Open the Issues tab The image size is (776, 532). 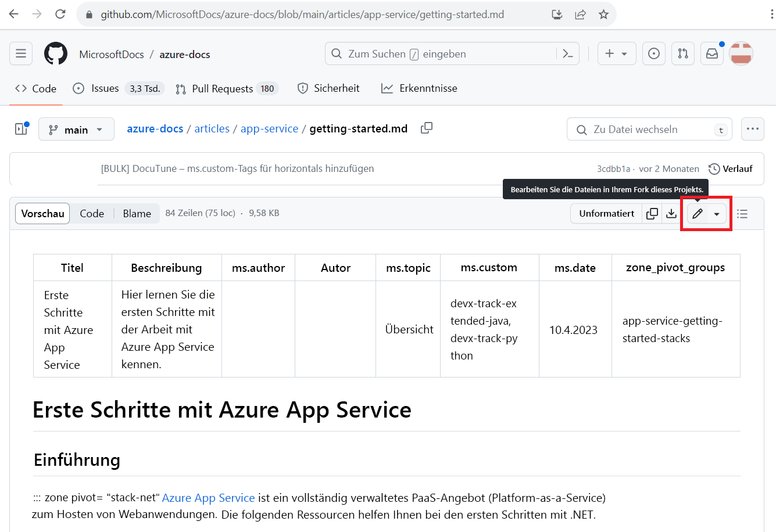tap(119, 88)
